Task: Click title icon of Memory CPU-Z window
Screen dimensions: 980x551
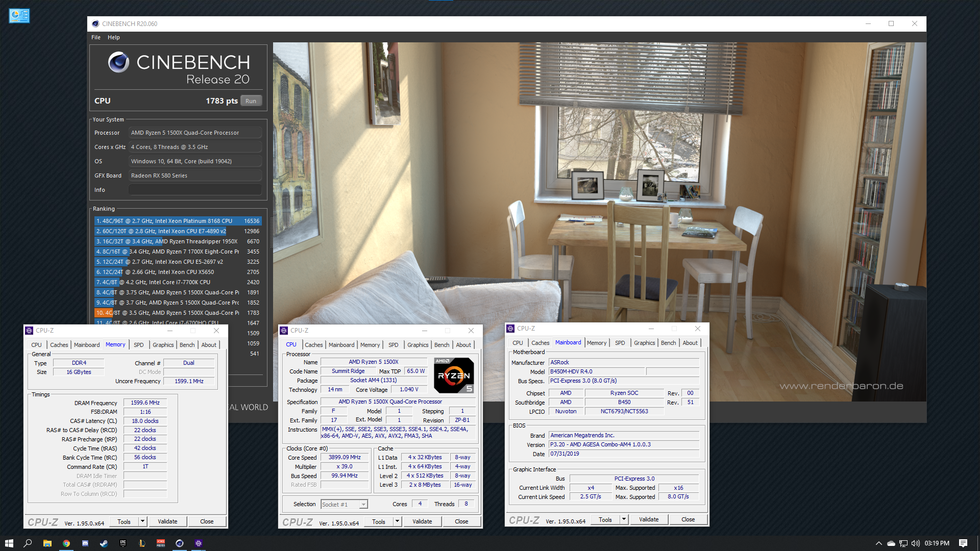Action: point(29,331)
